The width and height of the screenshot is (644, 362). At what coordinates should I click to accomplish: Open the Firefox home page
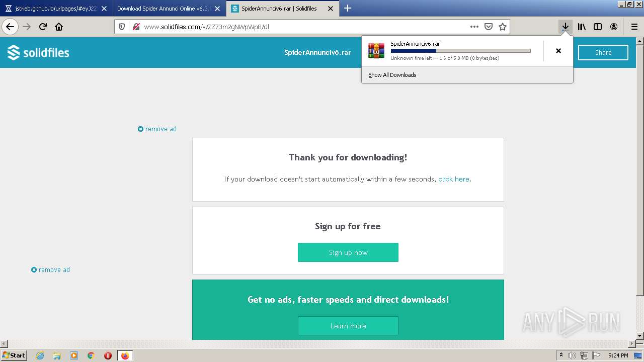pyautogui.click(x=59, y=27)
